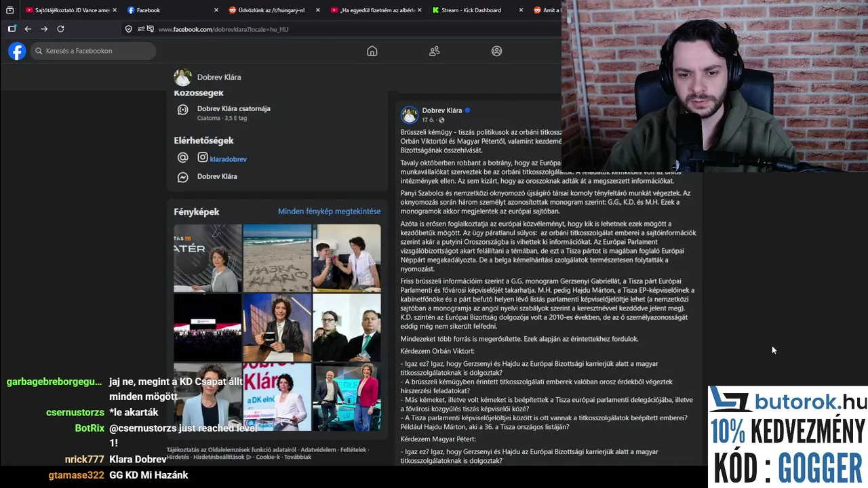
Task: Click the Keresés a Facebookon search box
Action: click(93, 51)
